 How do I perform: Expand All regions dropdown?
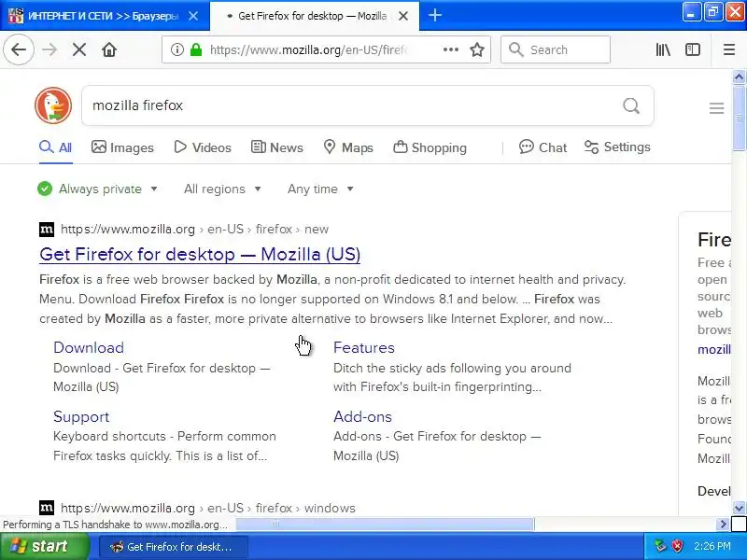point(222,189)
